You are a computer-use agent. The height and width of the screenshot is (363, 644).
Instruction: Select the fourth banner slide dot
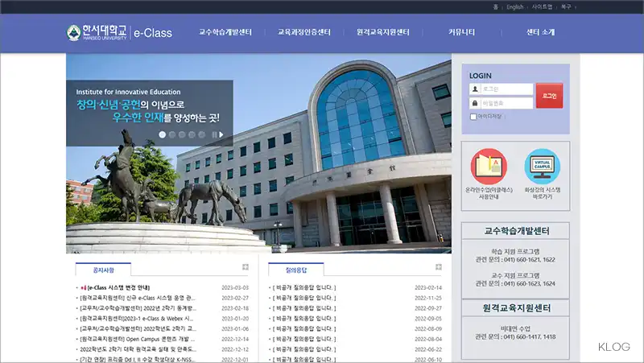(x=192, y=134)
